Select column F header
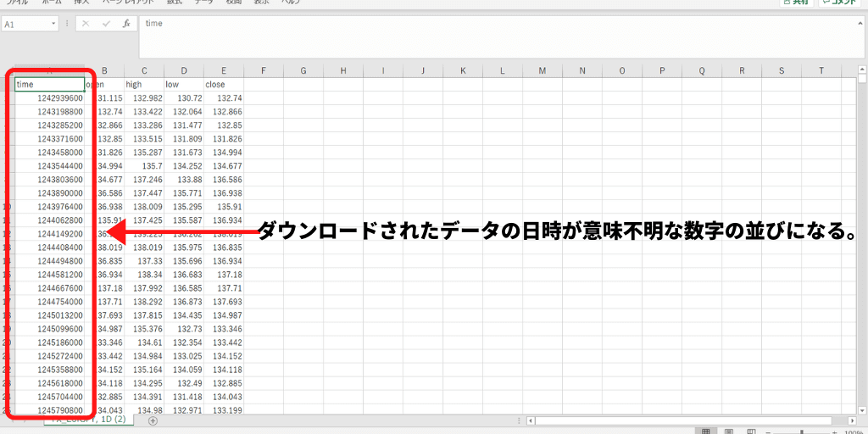The image size is (868, 434). (x=264, y=71)
